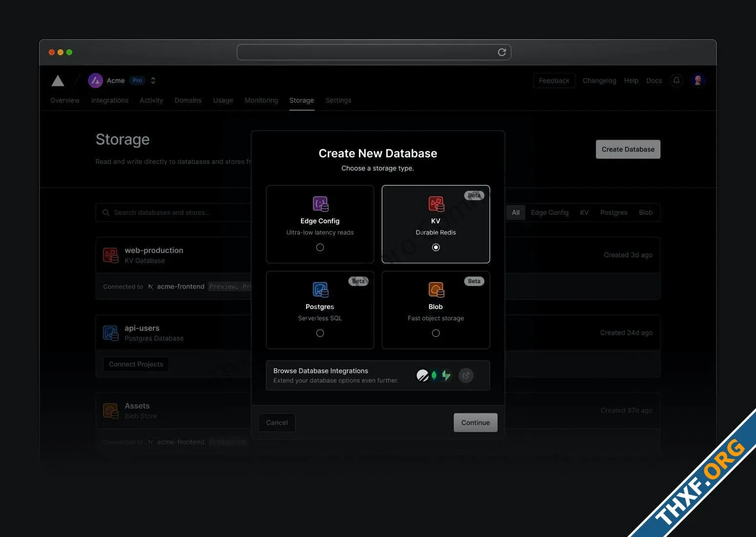
Task: Open the Changelog link
Action: [x=599, y=81]
